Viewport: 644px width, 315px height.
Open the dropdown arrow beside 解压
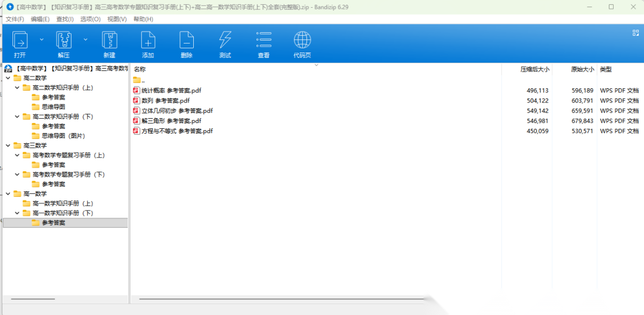click(85, 39)
